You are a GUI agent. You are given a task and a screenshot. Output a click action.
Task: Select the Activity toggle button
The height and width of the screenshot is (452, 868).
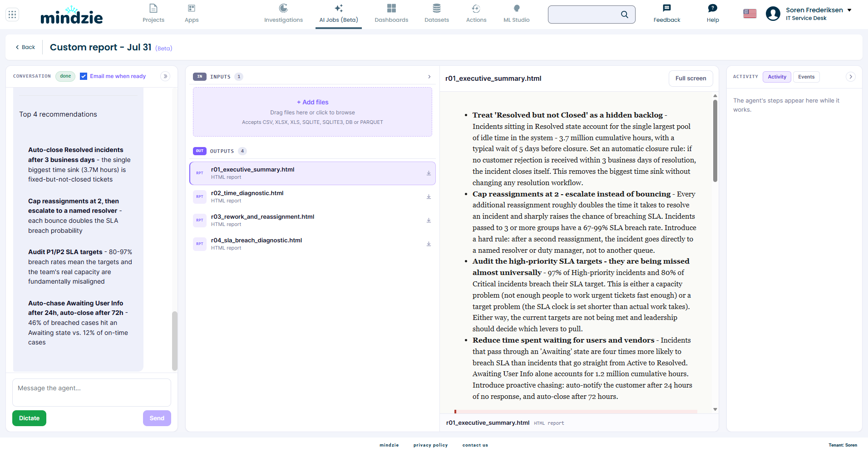coord(777,77)
